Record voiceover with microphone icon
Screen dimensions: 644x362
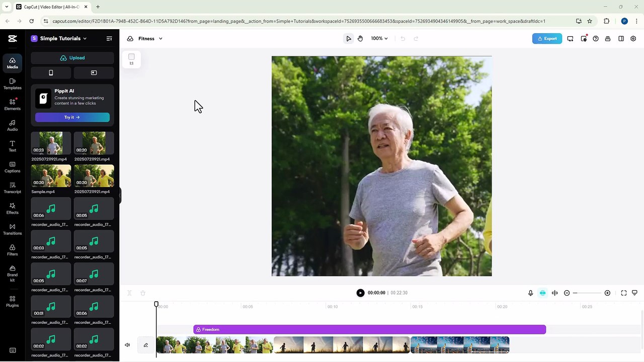pos(530,293)
